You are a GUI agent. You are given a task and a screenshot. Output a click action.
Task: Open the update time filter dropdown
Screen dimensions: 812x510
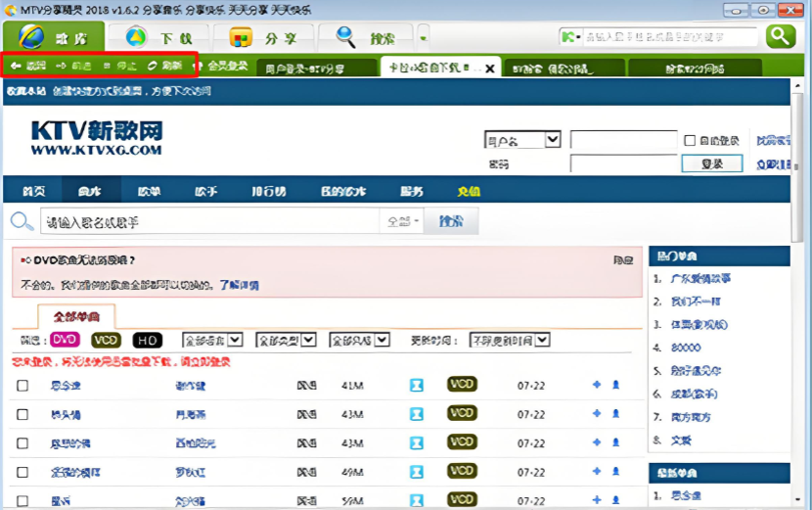pos(510,341)
